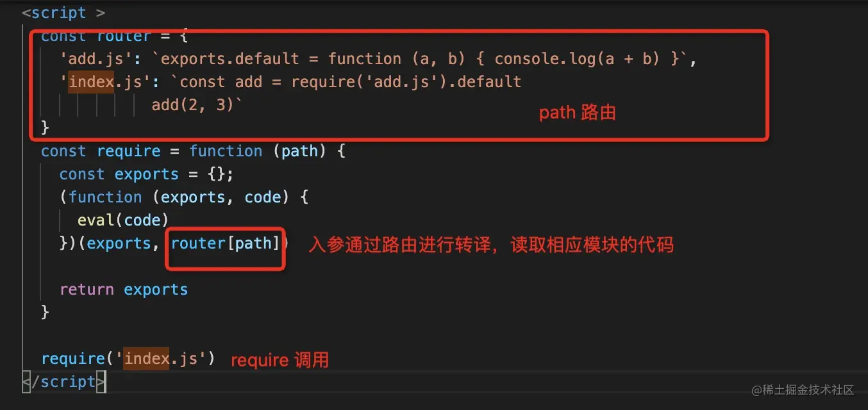The width and height of the screenshot is (868, 410).
Task: Click the red 'path 路由' annotation
Action: (x=577, y=113)
